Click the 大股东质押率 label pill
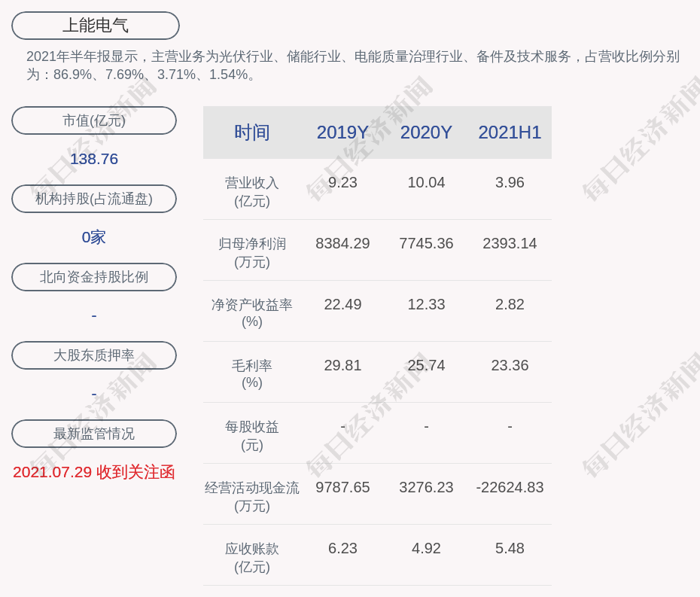The image size is (700, 597). coord(94,355)
